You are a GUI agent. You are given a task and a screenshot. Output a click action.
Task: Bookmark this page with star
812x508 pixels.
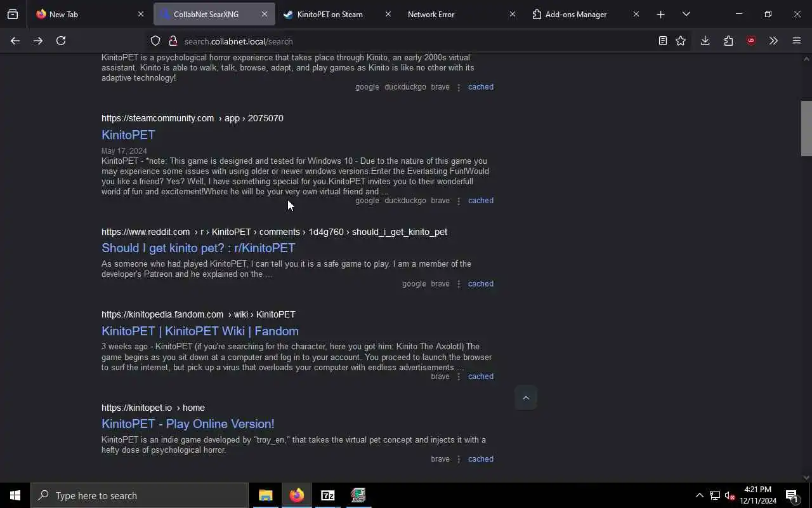point(681,41)
